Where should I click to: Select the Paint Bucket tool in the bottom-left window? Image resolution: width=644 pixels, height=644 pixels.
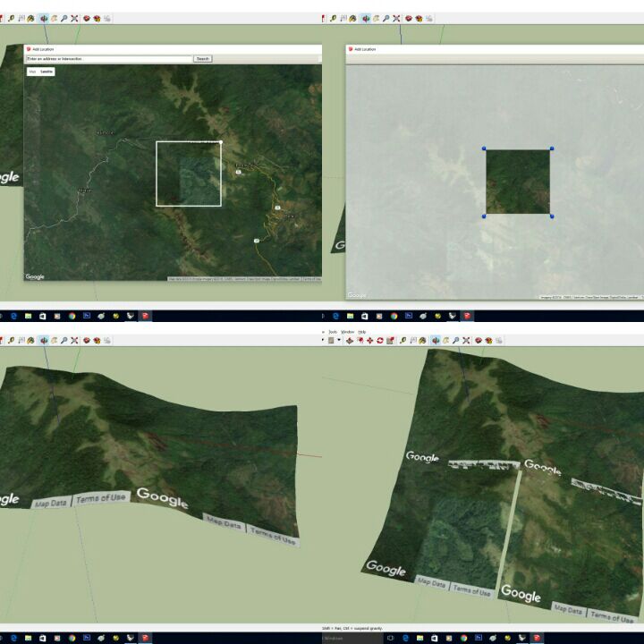tap(30, 341)
